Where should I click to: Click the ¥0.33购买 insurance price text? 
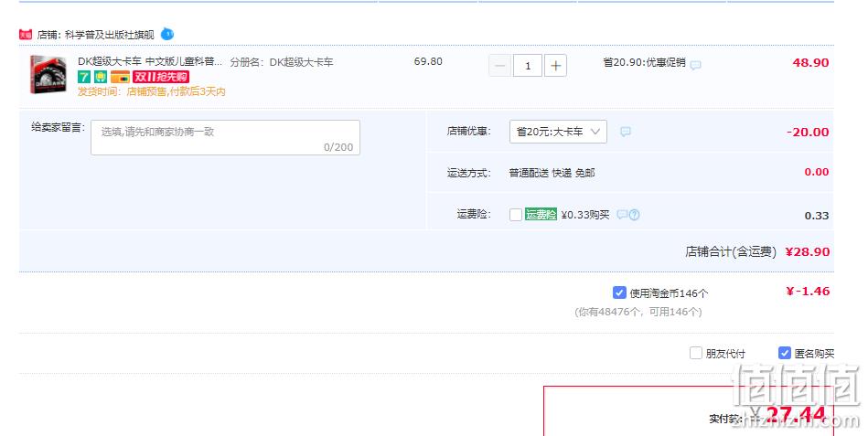pos(585,215)
